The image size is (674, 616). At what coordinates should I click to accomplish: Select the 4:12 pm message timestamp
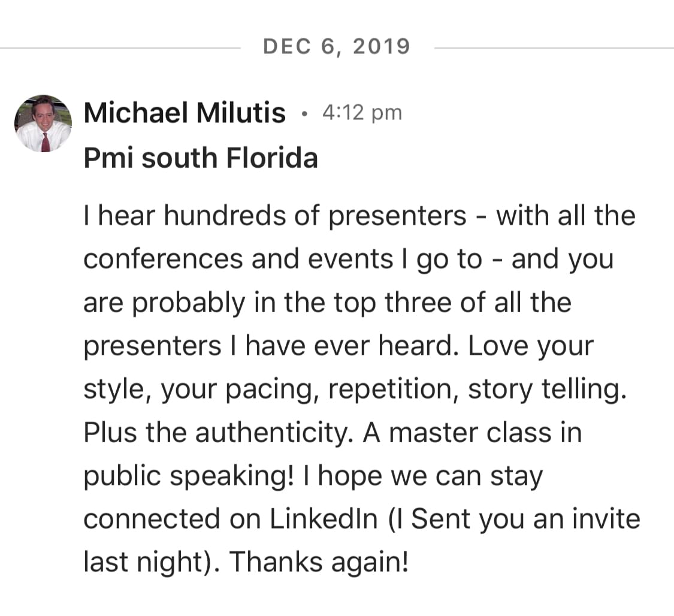coord(362,113)
